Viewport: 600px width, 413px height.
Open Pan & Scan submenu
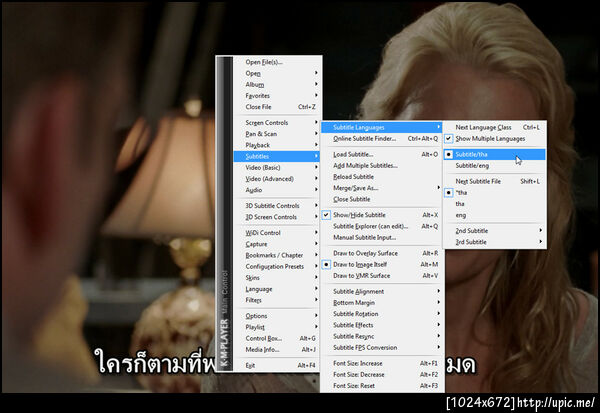[x=276, y=134]
